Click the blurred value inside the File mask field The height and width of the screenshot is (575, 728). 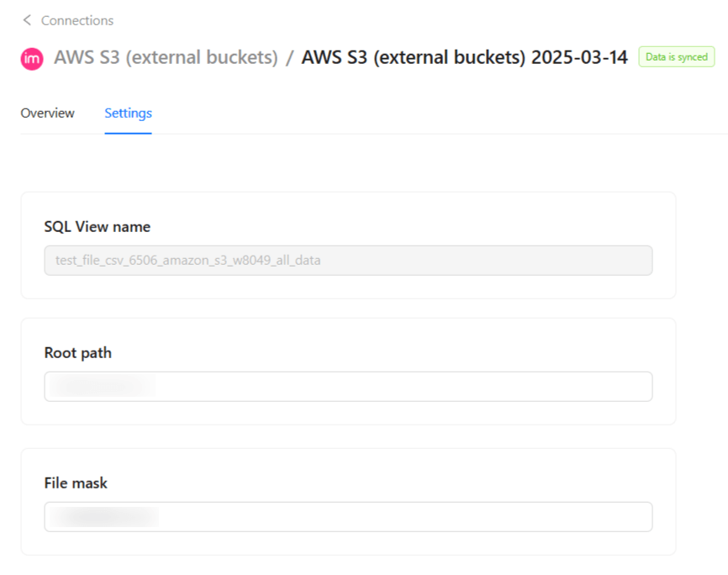[x=103, y=517]
